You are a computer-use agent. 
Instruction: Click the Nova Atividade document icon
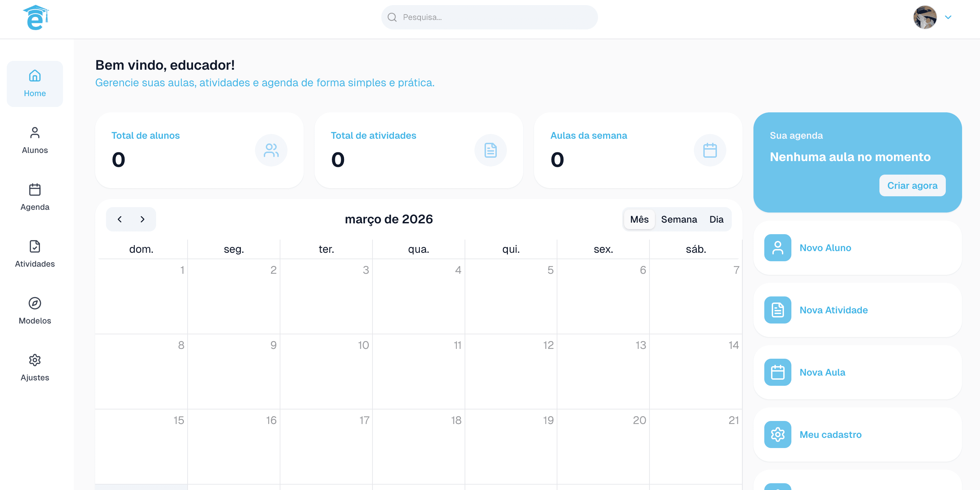tap(777, 310)
